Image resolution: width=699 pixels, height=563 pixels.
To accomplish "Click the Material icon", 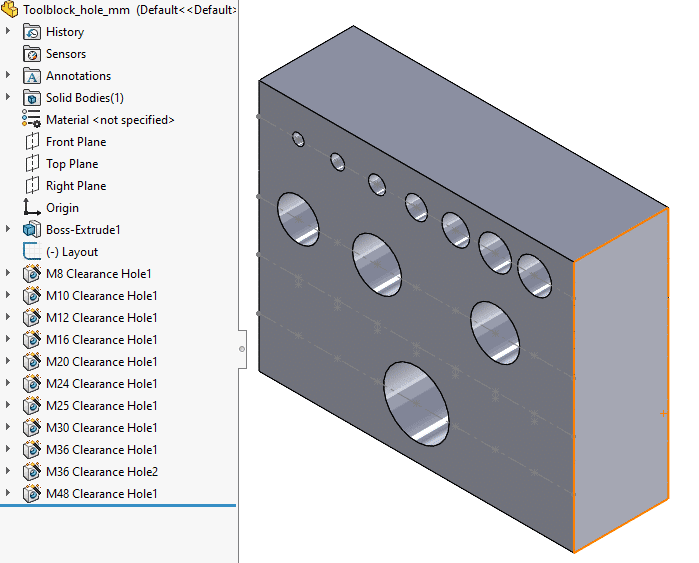I will pos(31,119).
